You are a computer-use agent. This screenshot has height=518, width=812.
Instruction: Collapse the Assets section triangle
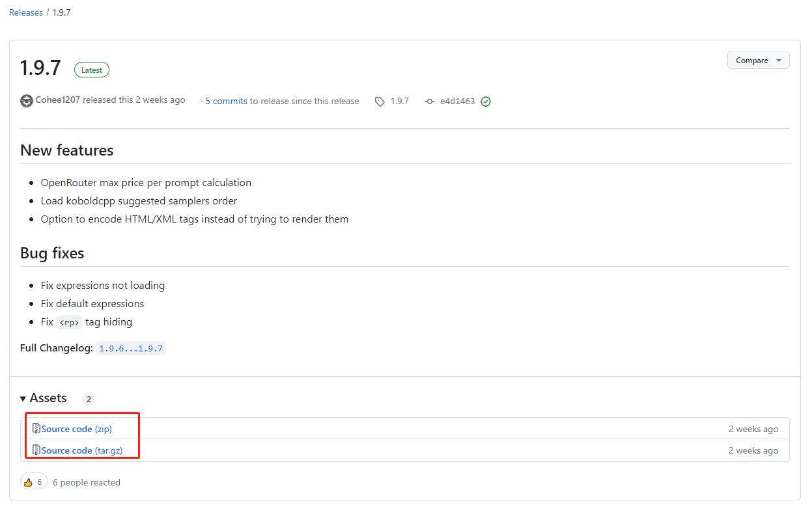pos(23,398)
